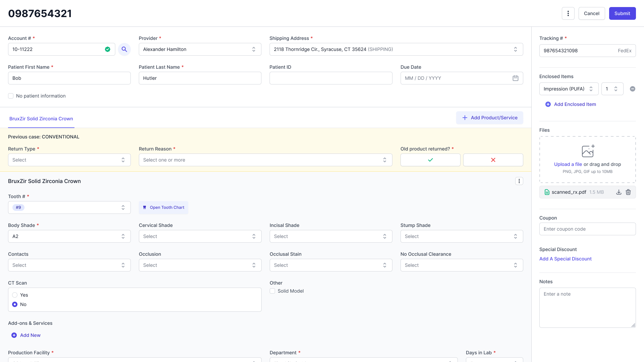The width and height of the screenshot is (644, 362).
Task: Expand the Provider dropdown for Alexander Hamilton
Action: (200, 49)
